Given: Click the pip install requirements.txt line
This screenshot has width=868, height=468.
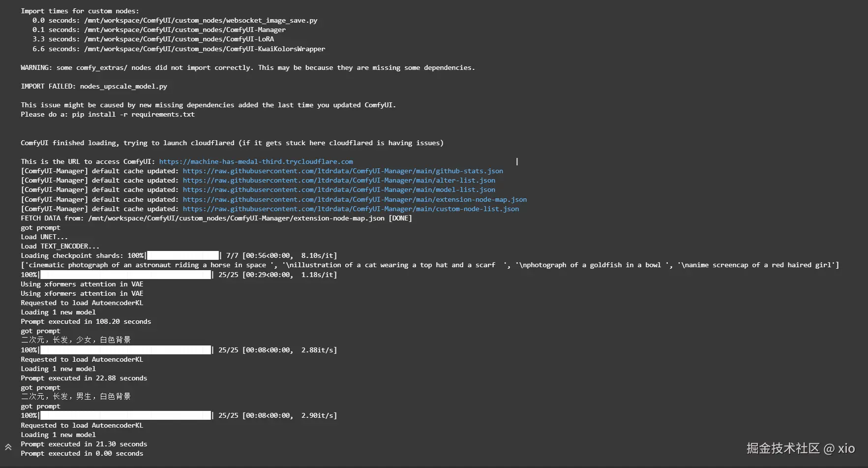Looking at the screenshot, I should click(x=108, y=114).
